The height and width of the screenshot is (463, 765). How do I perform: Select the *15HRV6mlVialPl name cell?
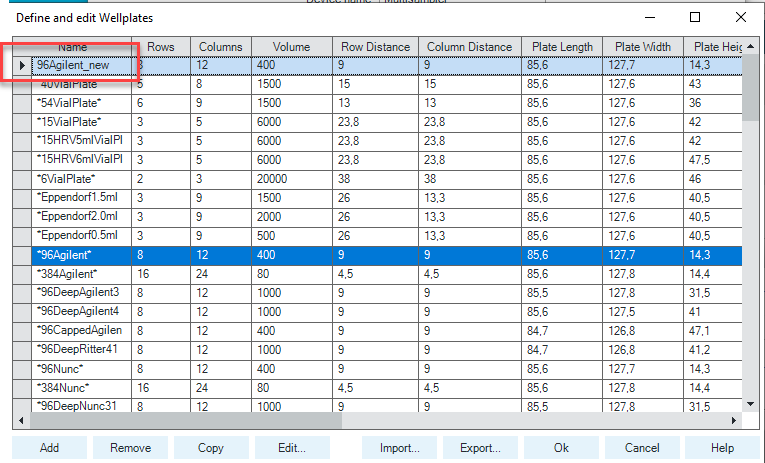[81, 161]
